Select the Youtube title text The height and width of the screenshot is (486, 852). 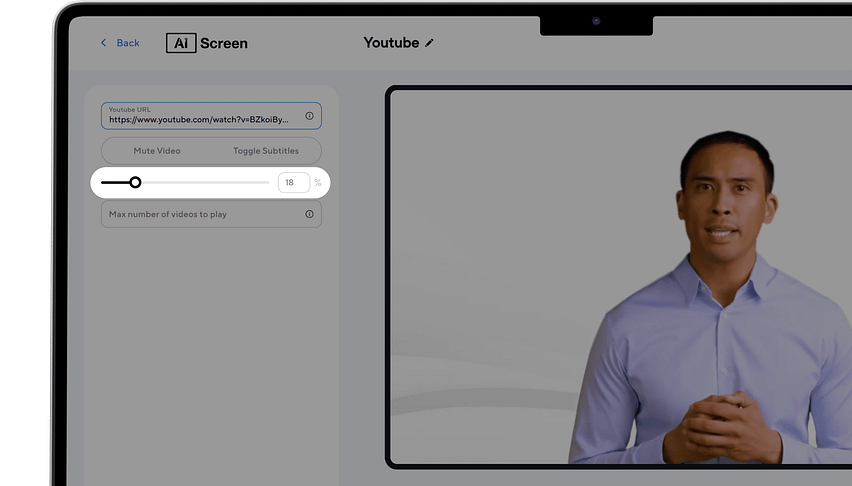click(391, 43)
